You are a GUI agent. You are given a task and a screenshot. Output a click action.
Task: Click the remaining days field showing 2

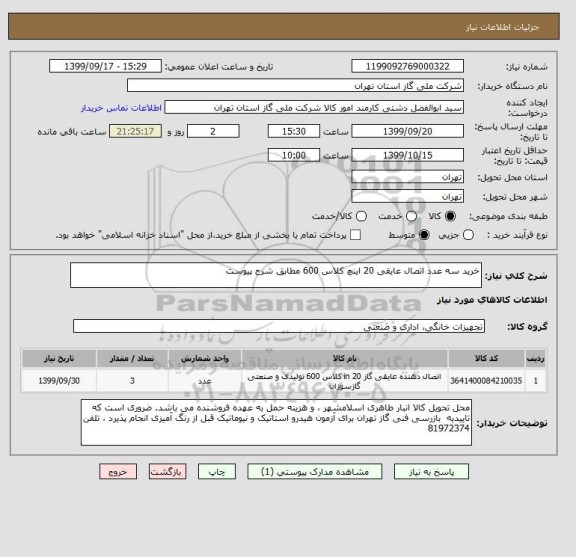click(213, 131)
